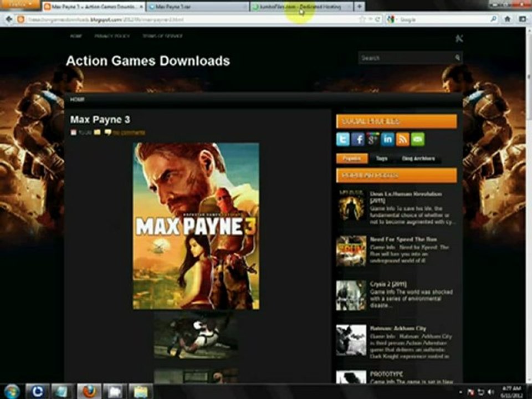Viewport: 532px width, 399px height.
Task: Open a new browser tab with plus button
Action: 359,6
